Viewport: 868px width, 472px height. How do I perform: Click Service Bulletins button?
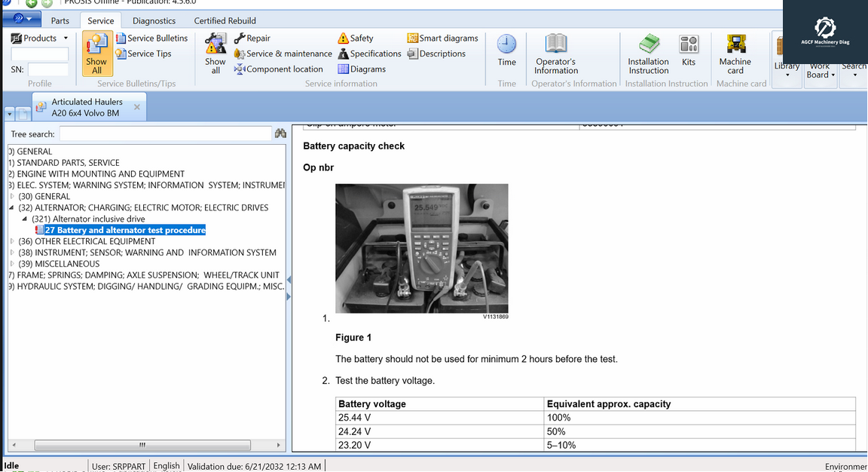click(x=151, y=38)
